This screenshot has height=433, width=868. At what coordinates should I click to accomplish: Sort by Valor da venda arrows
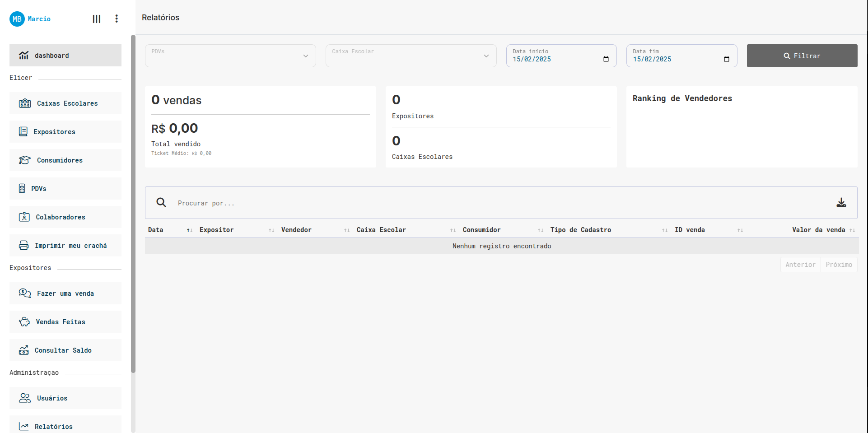tap(852, 230)
